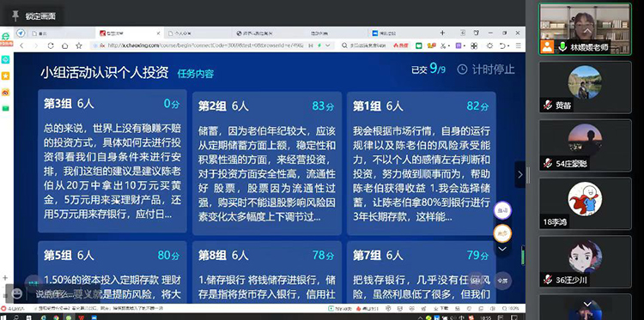
Task: Open the 第1组 group card
Action: pos(422,163)
